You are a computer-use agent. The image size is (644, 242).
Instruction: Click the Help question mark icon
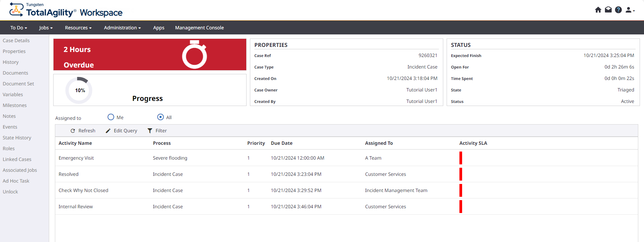point(618,10)
